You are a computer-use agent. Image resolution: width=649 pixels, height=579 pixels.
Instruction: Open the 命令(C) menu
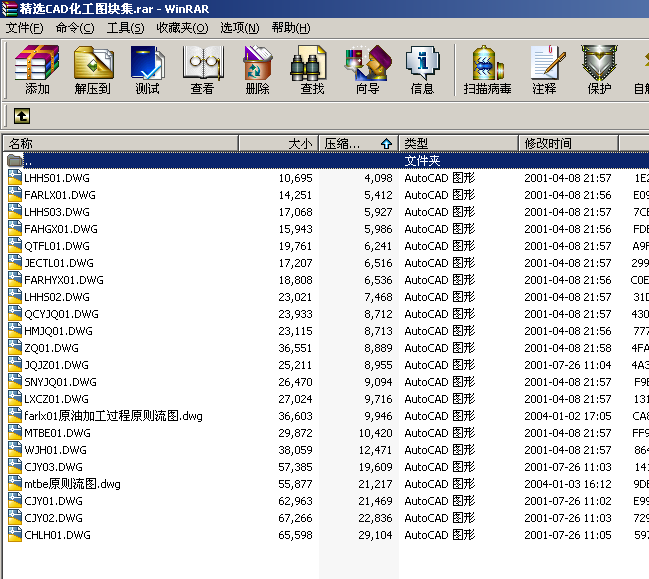coord(75,28)
